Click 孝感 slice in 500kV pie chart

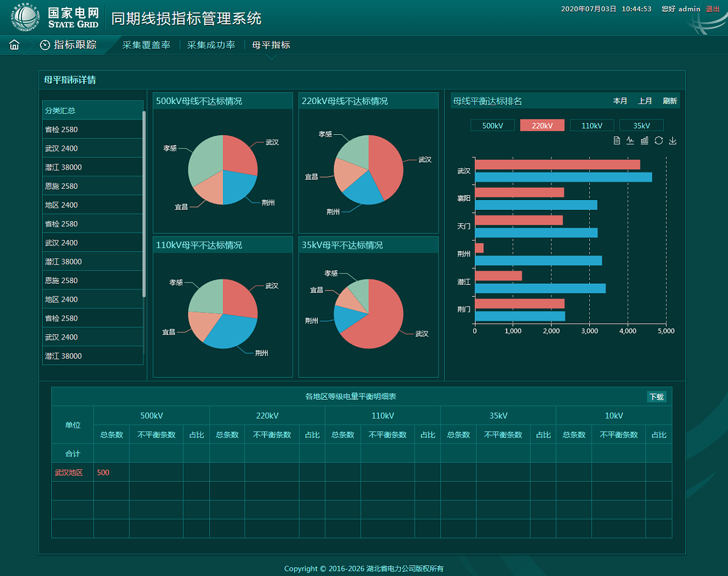[x=206, y=159]
